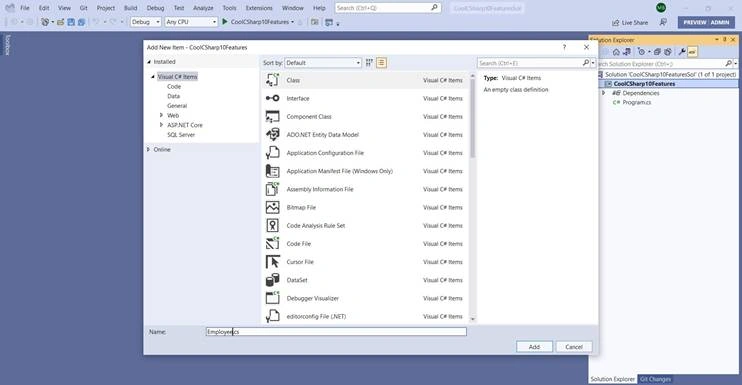Viewport: 742px width, 385px height.
Task: Click the PREVIEW button
Action: coord(695,22)
